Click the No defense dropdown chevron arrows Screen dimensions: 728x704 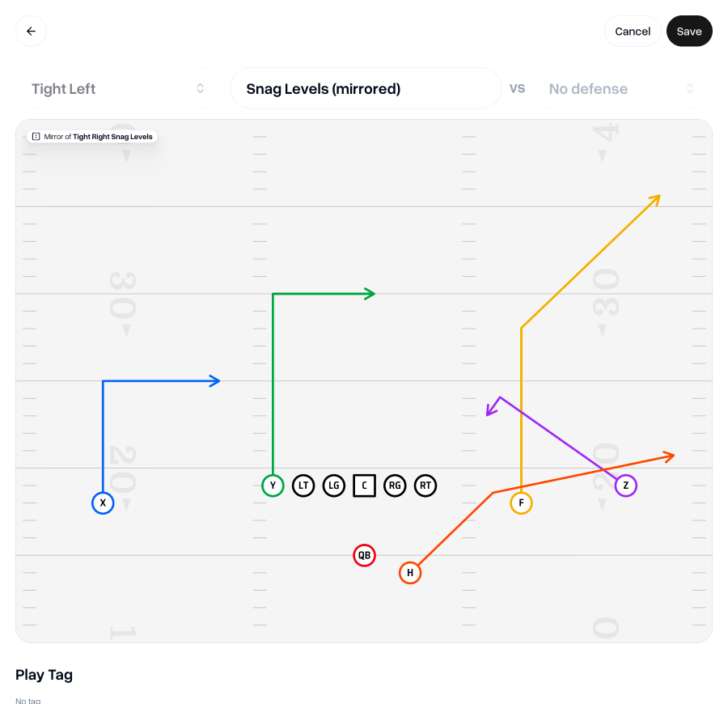pyautogui.click(x=690, y=88)
